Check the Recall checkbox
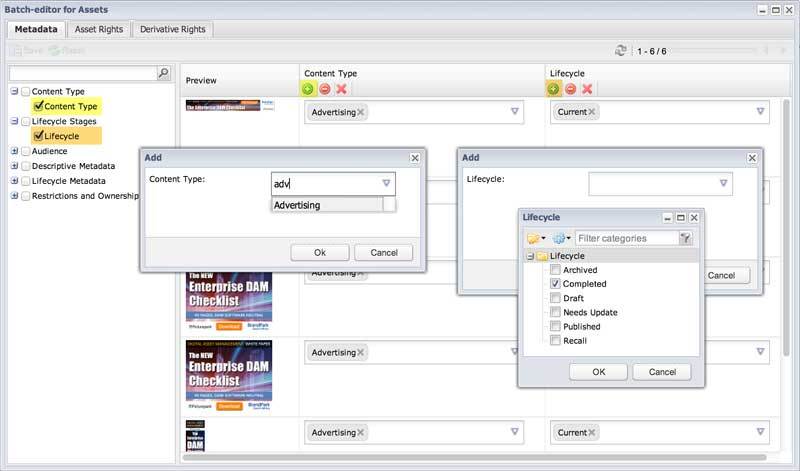The height and width of the screenshot is (471, 800). (555, 340)
